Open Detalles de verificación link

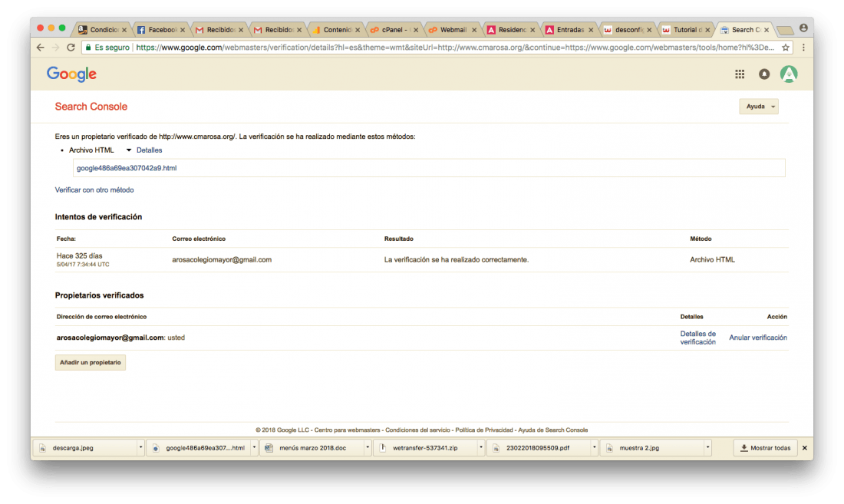click(697, 338)
